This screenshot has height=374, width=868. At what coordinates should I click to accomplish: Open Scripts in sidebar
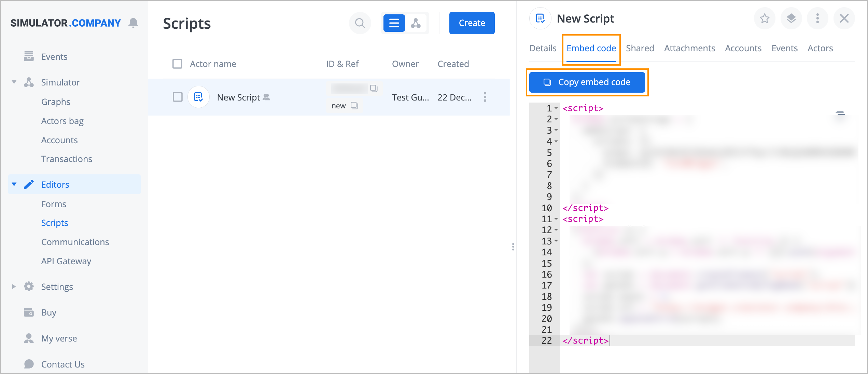pos(55,223)
